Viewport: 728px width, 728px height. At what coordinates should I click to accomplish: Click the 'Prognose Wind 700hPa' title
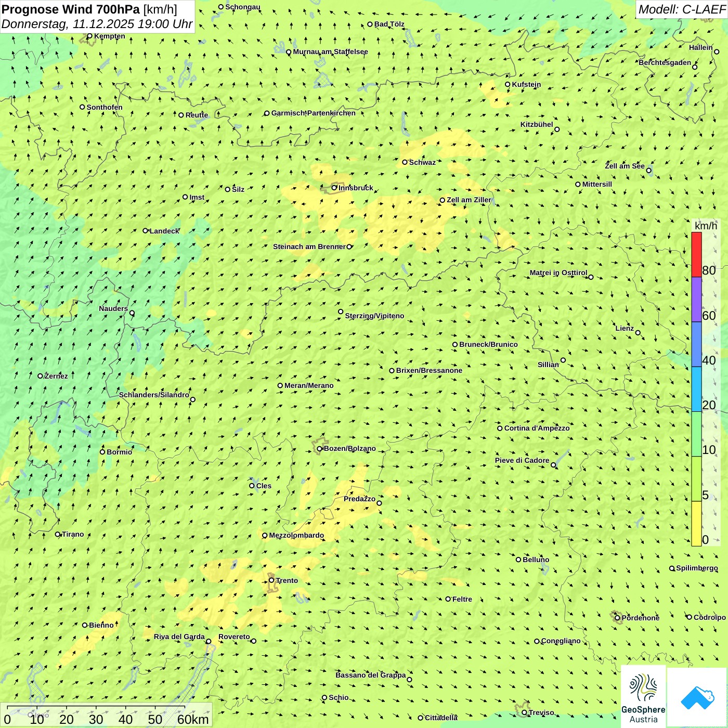pyautogui.click(x=71, y=9)
